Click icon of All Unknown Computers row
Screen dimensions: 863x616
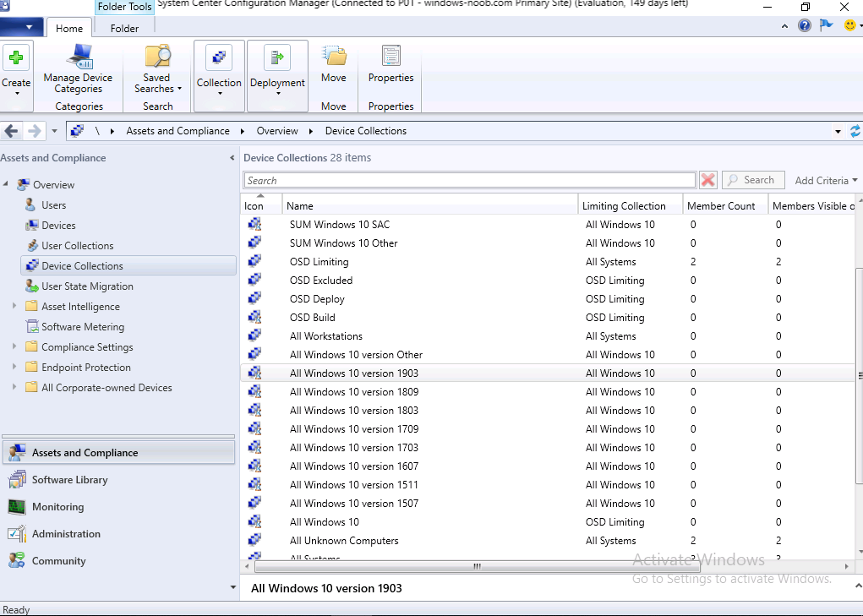[x=254, y=540]
